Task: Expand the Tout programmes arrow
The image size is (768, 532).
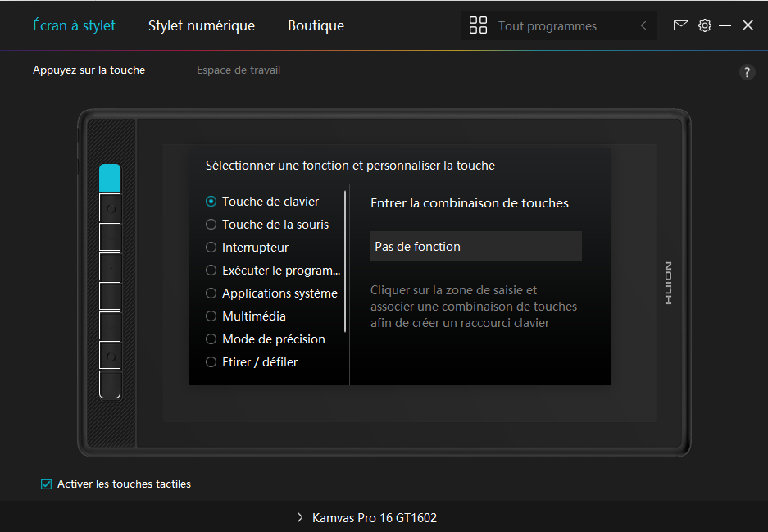Action: point(643,26)
